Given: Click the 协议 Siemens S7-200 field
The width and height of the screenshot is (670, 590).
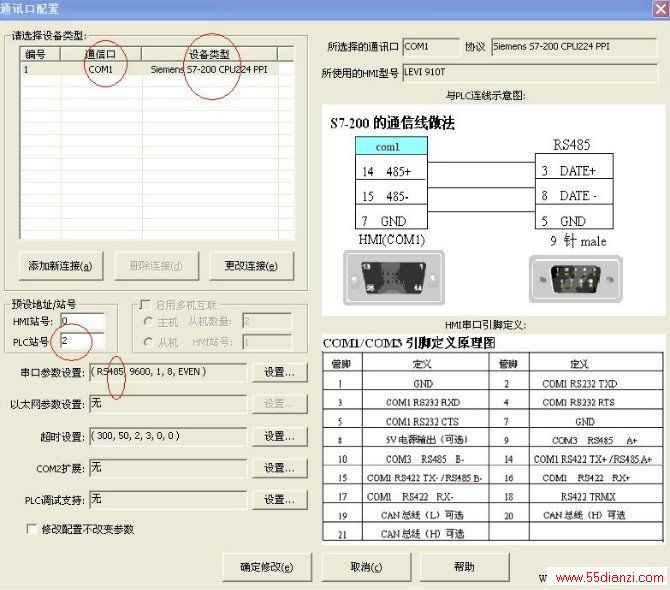Looking at the screenshot, I should 574,47.
